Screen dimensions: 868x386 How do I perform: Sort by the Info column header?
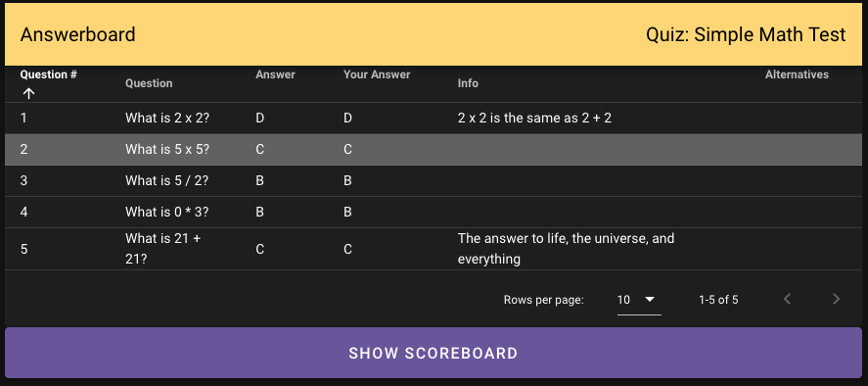[x=468, y=83]
